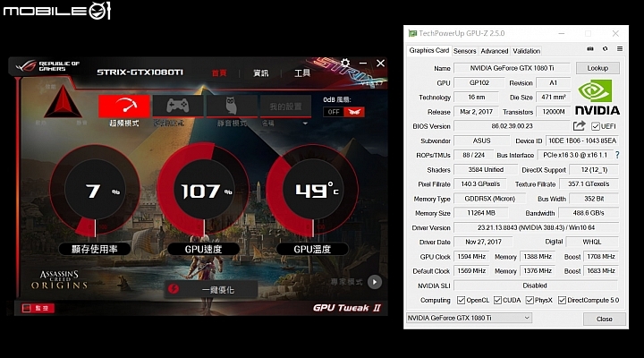Click the red monitor button icon
This screenshot has height=358, width=644.
click(x=38, y=308)
